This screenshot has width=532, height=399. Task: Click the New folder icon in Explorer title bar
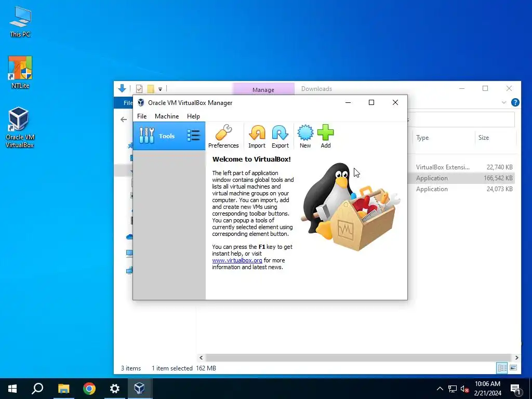tap(151, 89)
